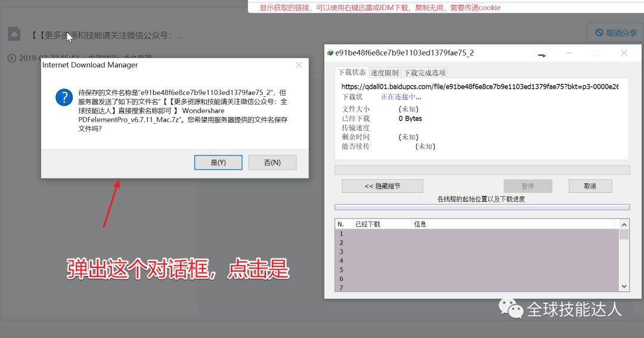
Task: Click the scroll up arrow of the thread list
Action: point(624,225)
